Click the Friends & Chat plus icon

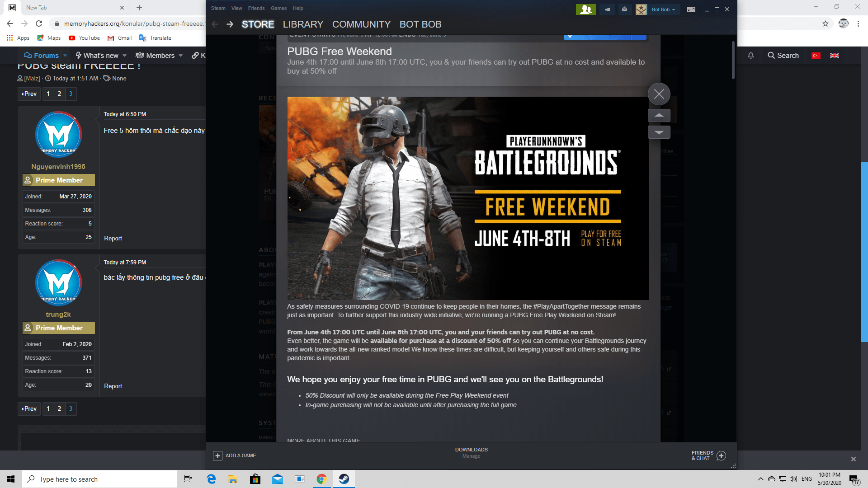[722, 455]
